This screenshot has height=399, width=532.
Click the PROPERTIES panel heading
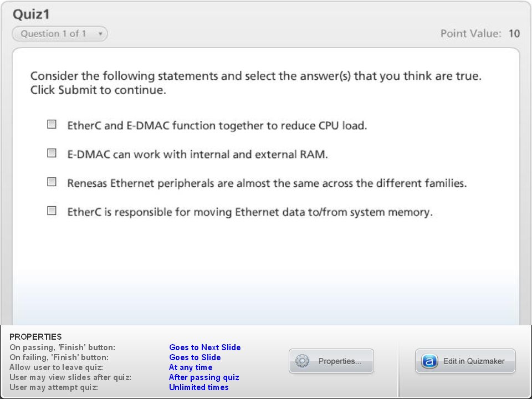point(35,337)
